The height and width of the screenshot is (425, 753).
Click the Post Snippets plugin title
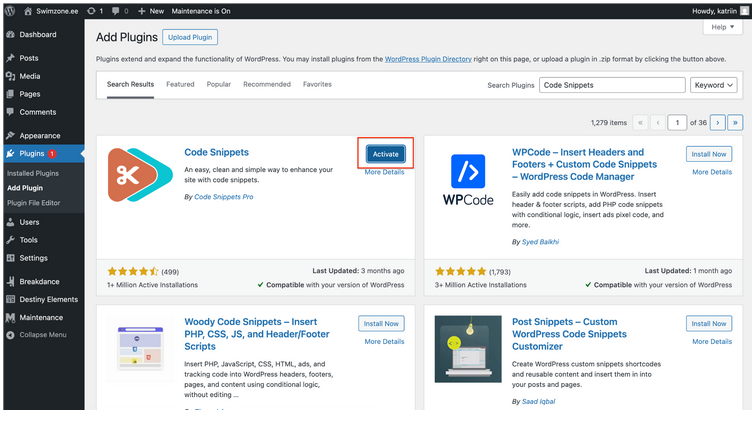click(x=569, y=334)
